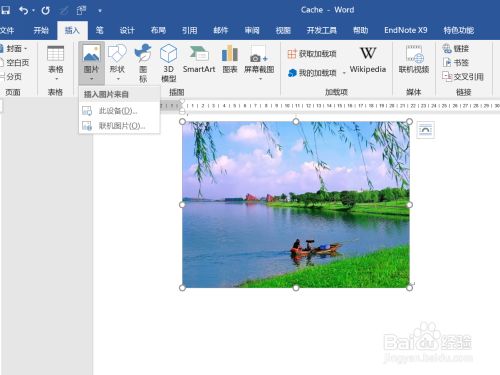Open the Wikipedia add-in
500x375 pixels.
(x=368, y=60)
